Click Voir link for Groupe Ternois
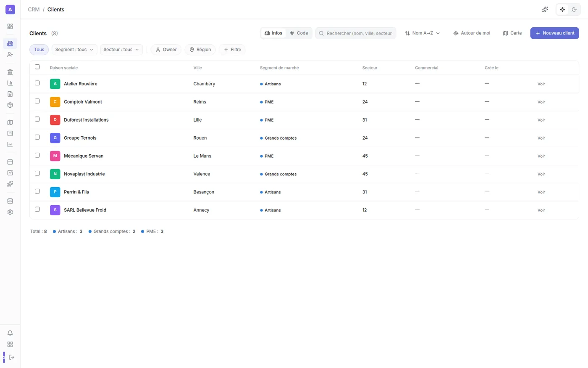588x368 pixels. (541, 138)
